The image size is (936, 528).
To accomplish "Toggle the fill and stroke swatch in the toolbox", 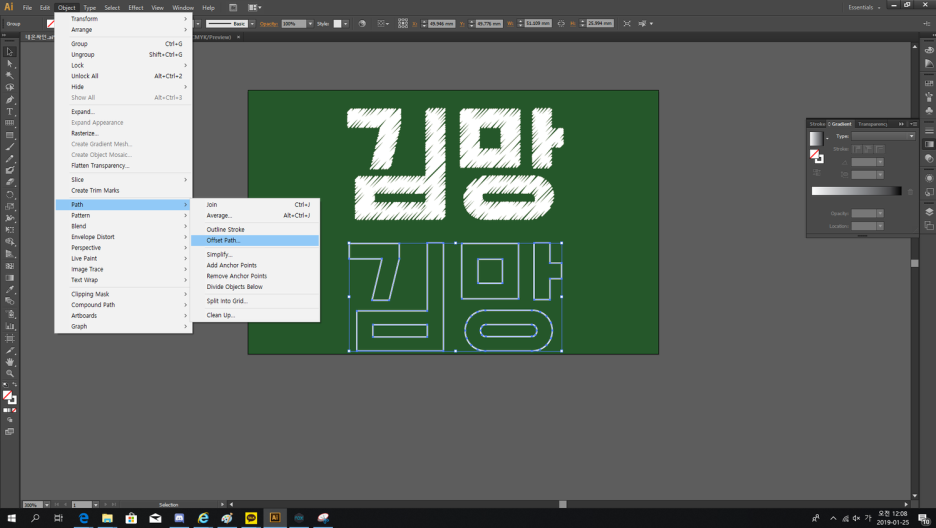I will pos(10,397).
